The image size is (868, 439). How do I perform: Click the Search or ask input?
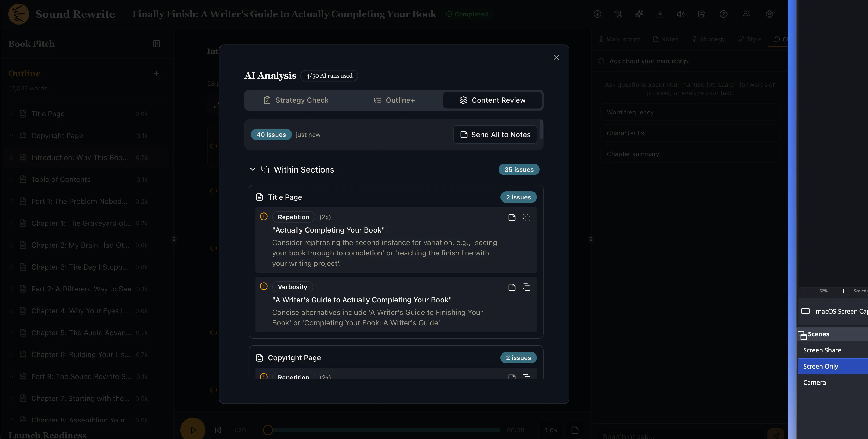click(681, 436)
